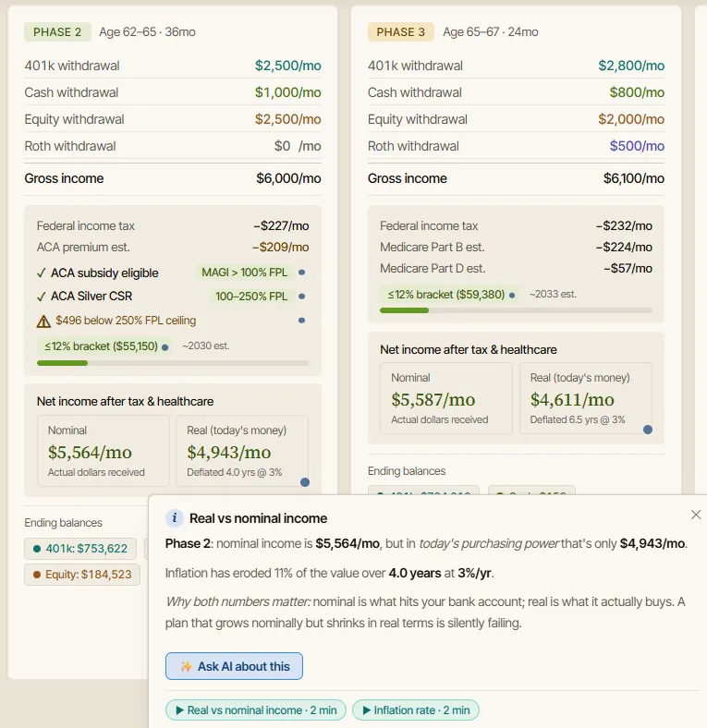Click Phase 3 401k withdrawal $2,800/mo value
This screenshot has width=707, height=728.
tap(631, 66)
